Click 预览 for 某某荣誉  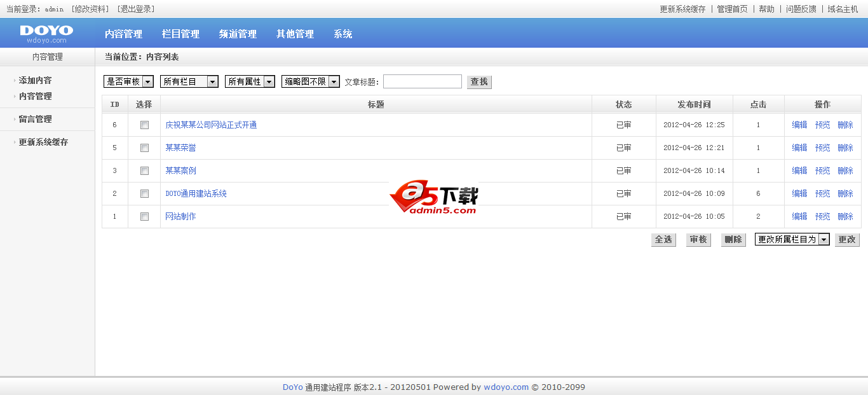pos(822,148)
